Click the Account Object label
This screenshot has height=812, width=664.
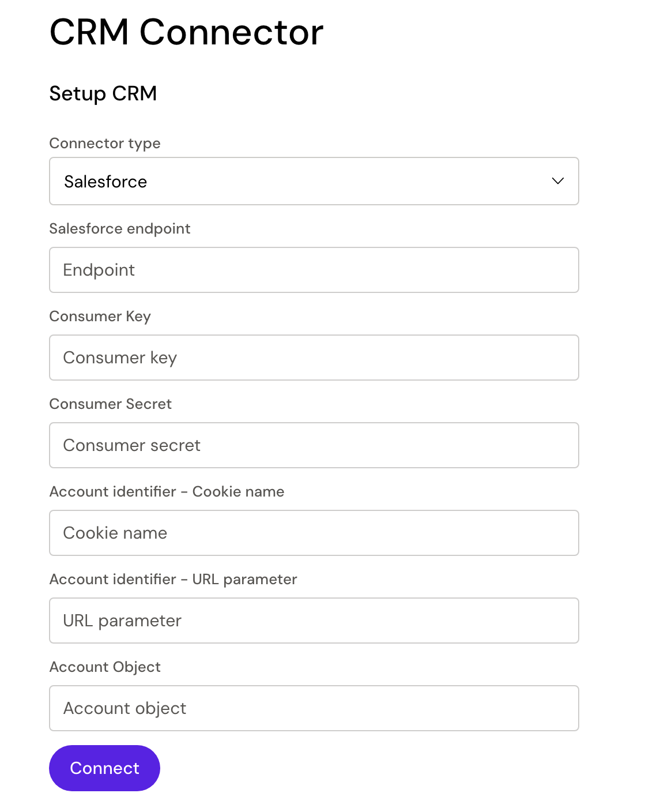click(105, 667)
